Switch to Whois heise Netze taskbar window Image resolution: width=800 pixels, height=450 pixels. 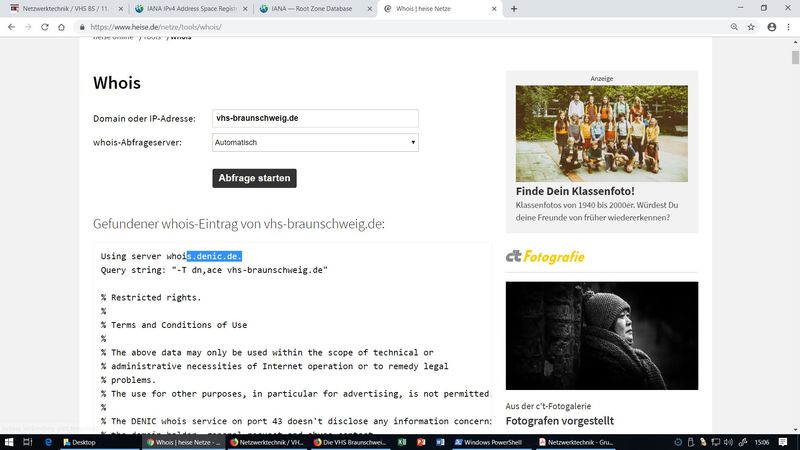click(183, 442)
